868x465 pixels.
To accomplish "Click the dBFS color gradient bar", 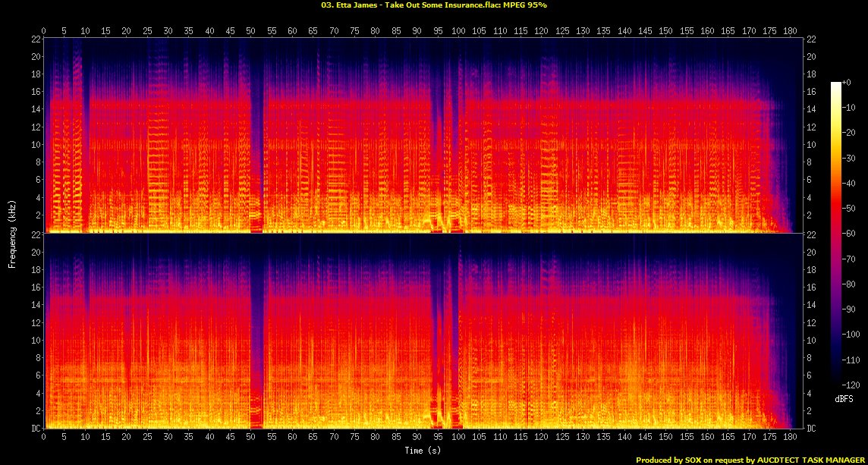I will click(x=836, y=233).
